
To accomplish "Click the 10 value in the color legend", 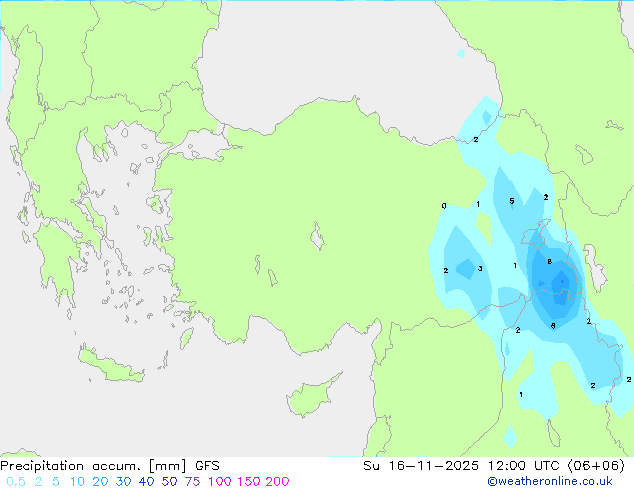I will click(77, 482).
